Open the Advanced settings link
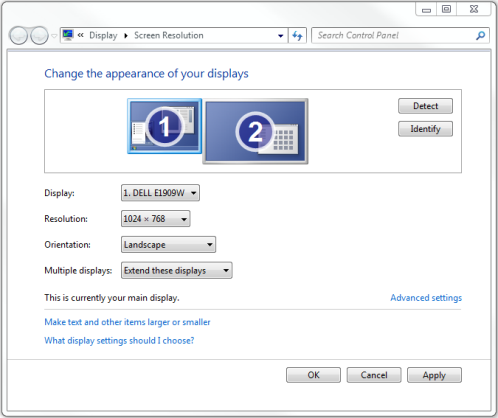The image size is (498, 418). (x=426, y=298)
